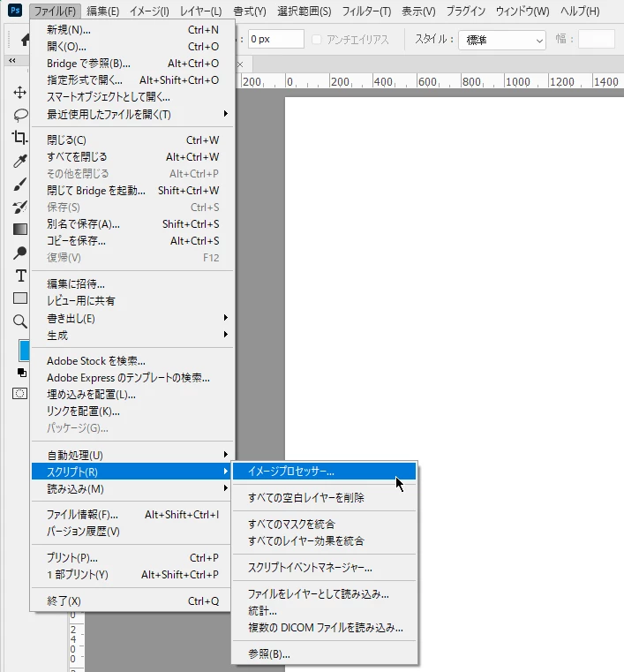
Task: Select the Zoom tool
Action: pos(20,321)
